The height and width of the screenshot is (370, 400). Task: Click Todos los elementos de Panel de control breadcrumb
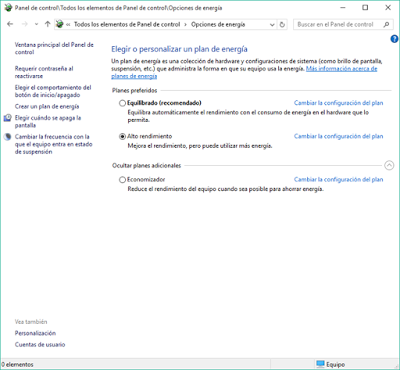click(x=127, y=24)
